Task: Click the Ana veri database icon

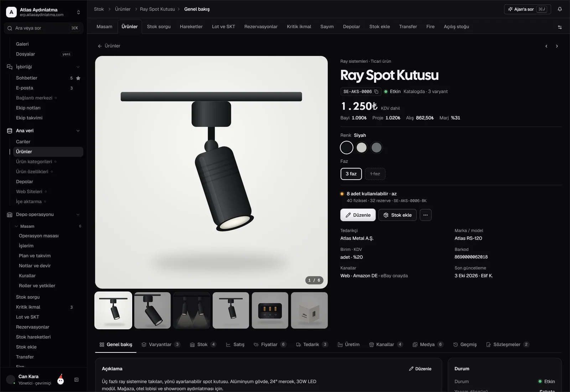Action: click(10, 131)
